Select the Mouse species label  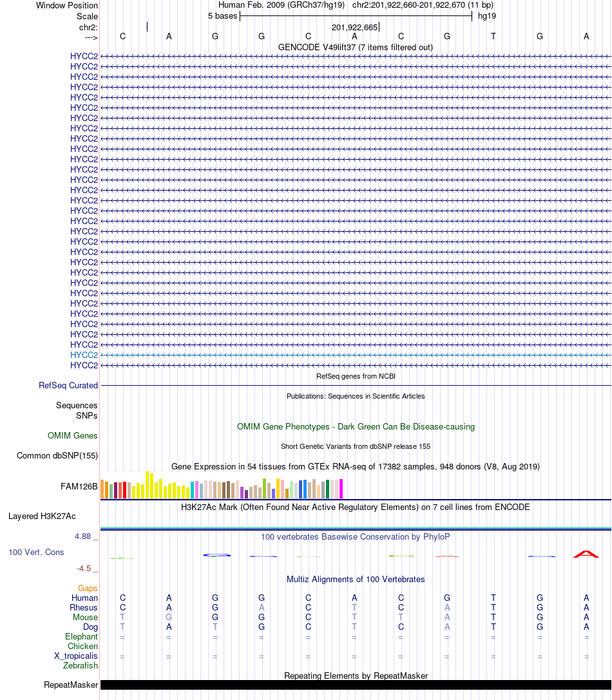point(85,617)
